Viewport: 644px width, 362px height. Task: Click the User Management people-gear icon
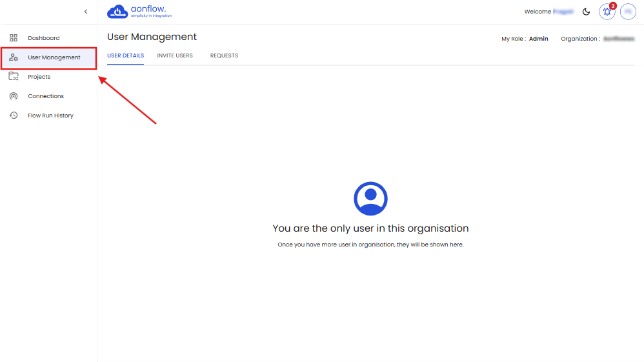(14, 57)
